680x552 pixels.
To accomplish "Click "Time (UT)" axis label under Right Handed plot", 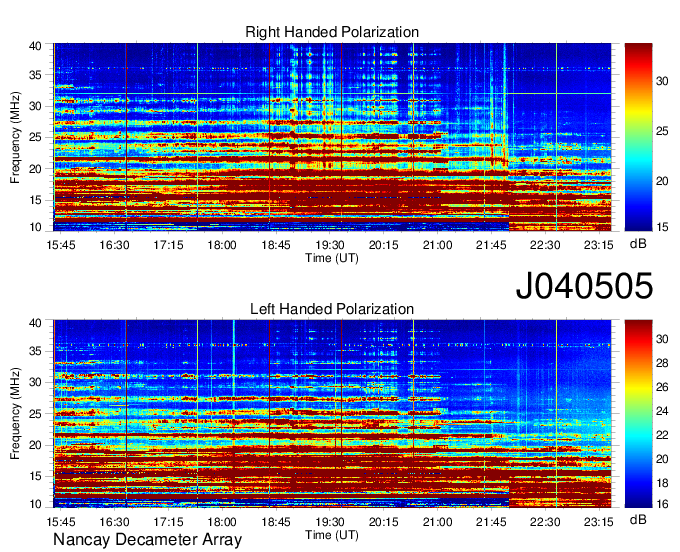I will pos(332,258).
